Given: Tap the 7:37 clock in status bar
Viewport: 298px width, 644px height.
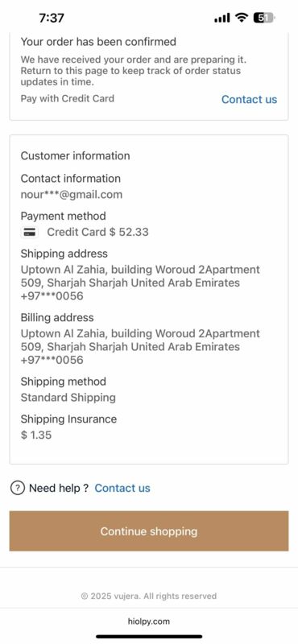Looking at the screenshot, I should [x=52, y=18].
